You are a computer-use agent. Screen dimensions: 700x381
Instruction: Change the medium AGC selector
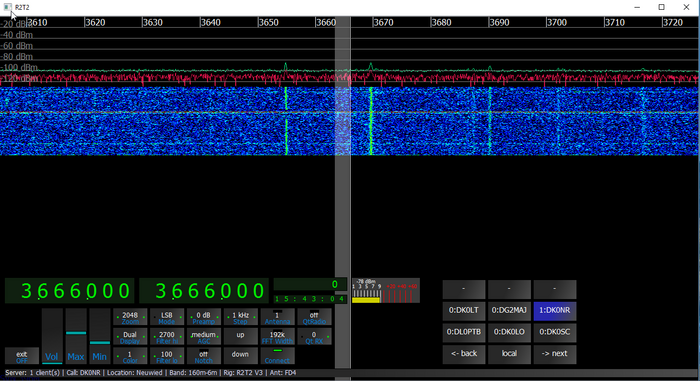click(203, 337)
